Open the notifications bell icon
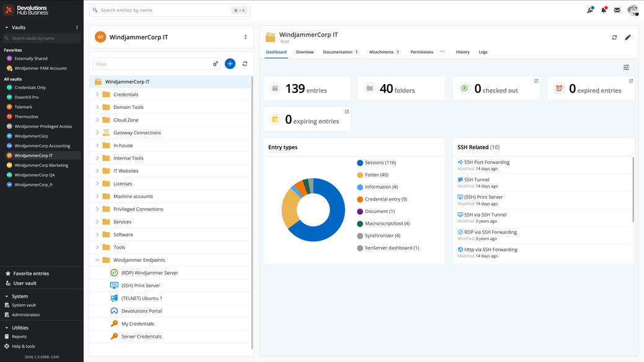Image resolution: width=644 pixels, height=362 pixels. point(604,10)
